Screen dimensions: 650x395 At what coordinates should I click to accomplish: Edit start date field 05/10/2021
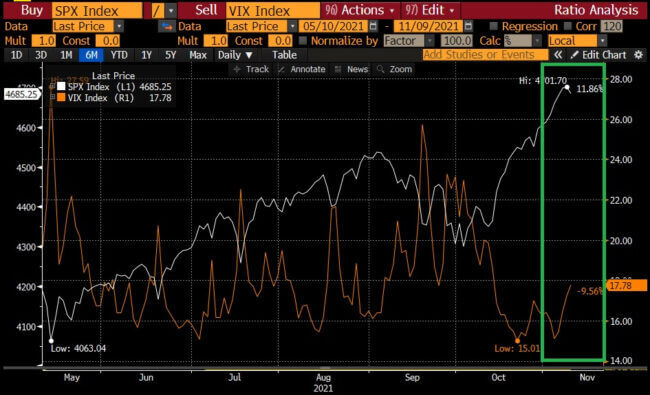pos(333,27)
